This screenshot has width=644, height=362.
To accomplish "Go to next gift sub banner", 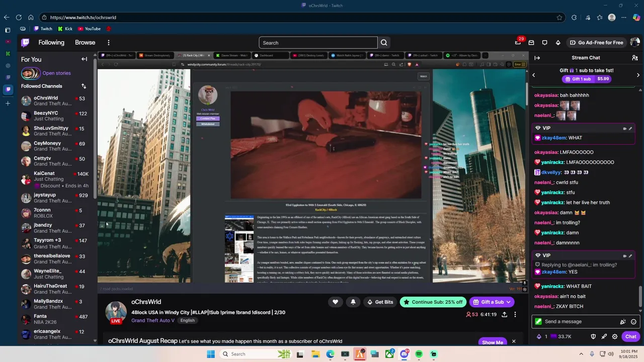I will [x=638, y=75].
